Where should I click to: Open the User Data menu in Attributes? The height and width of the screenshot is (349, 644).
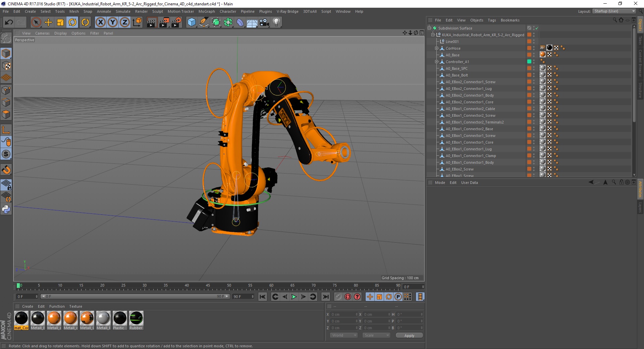[469, 183]
